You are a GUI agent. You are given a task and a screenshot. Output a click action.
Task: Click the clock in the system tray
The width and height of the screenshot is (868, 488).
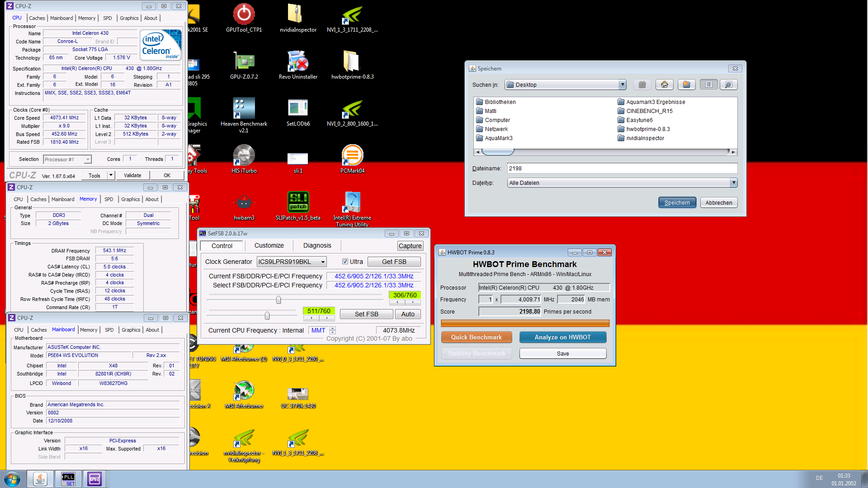pyautogui.click(x=844, y=479)
